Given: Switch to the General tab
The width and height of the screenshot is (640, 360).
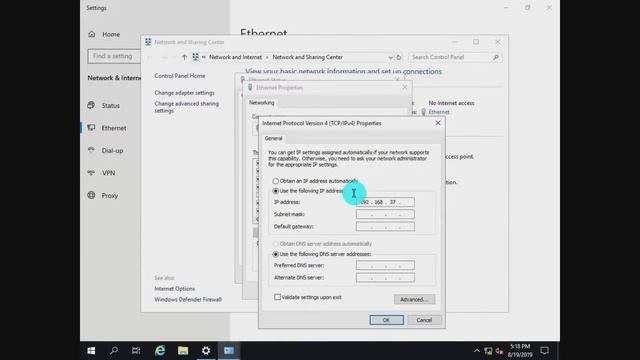Looking at the screenshot, I should point(273,138).
